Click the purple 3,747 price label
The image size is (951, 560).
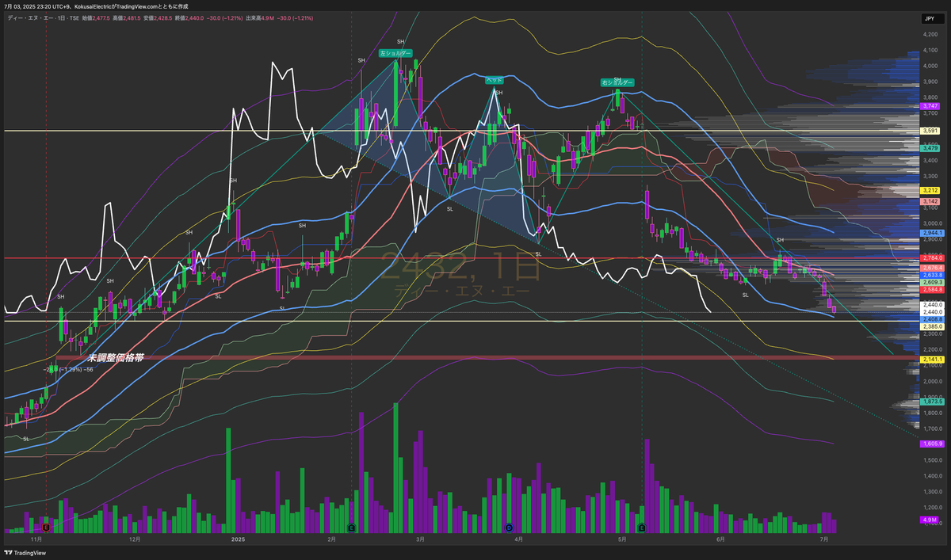[930, 106]
